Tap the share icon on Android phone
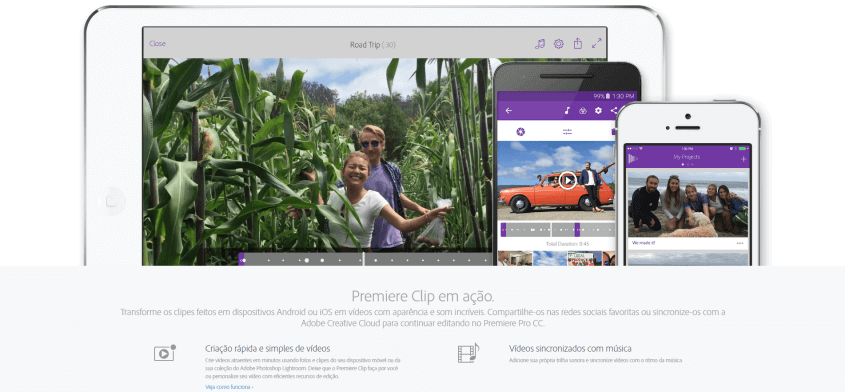The height and width of the screenshot is (392, 845). tap(614, 111)
